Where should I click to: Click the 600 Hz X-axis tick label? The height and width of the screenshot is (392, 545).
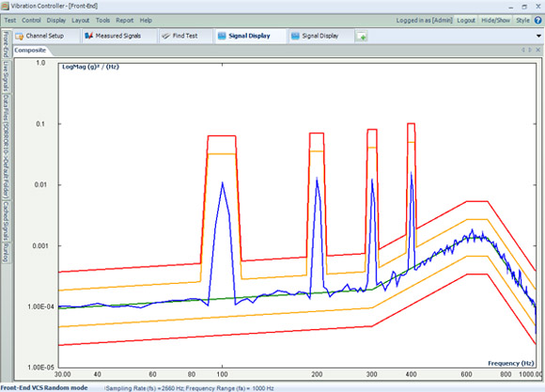click(466, 374)
